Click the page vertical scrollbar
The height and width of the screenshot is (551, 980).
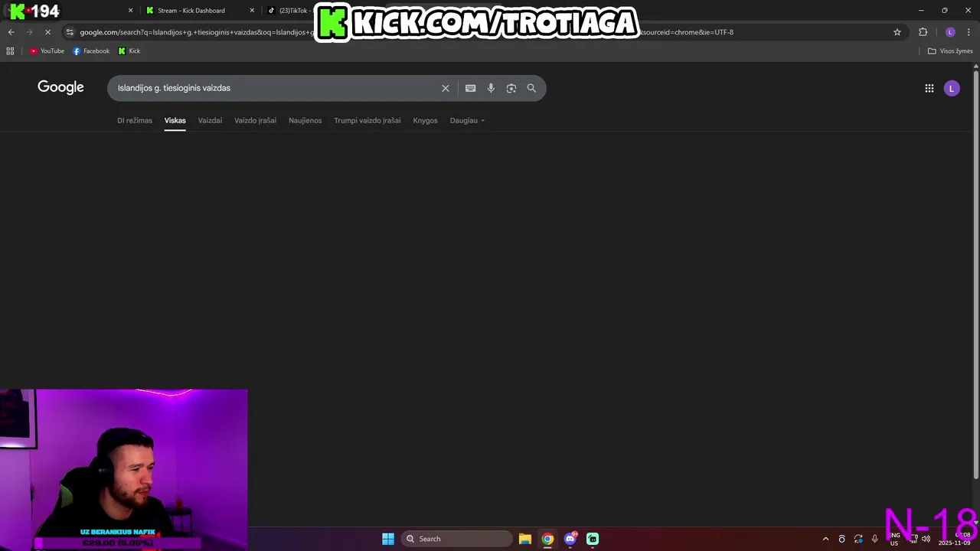pos(975,275)
